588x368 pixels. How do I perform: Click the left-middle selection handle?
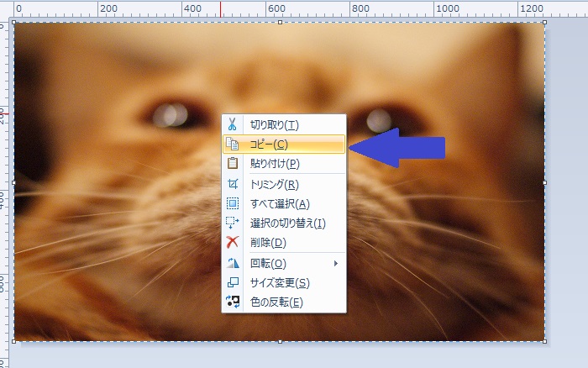(14, 182)
